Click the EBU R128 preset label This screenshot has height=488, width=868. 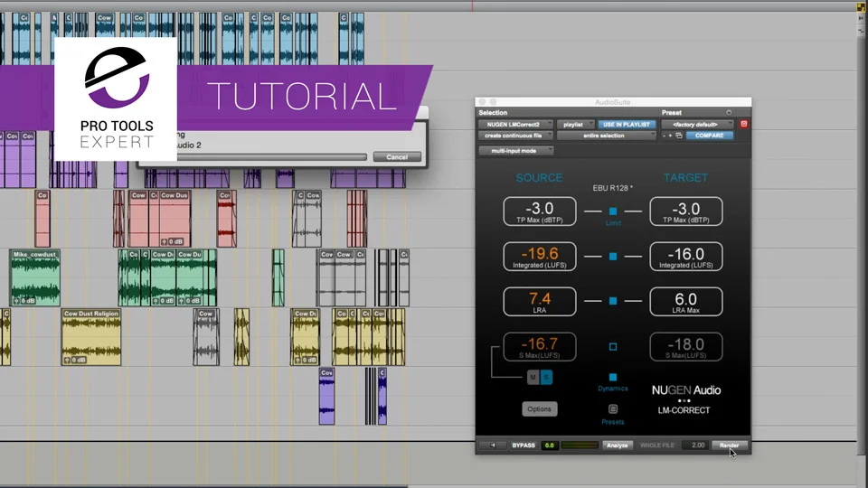click(612, 188)
